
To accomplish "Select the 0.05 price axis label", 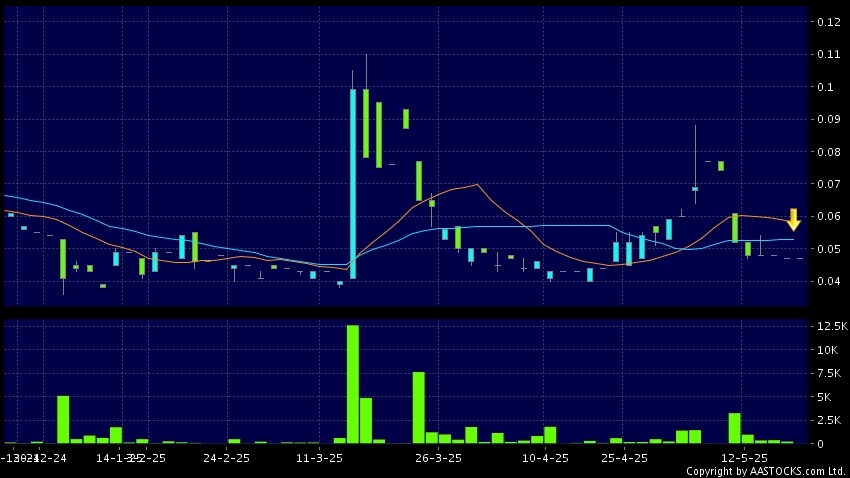I will (828, 249).
